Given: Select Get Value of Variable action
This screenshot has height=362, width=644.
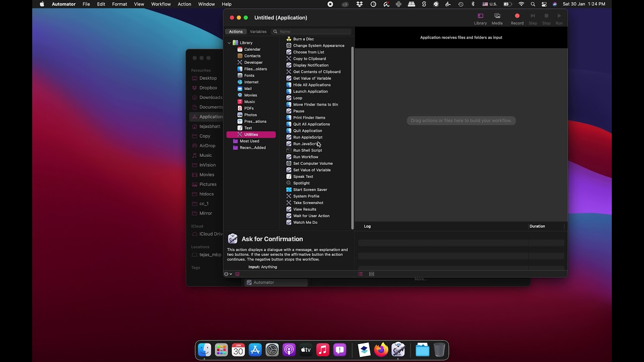Looking at the screenshot, I should click(x=312, y=78).
